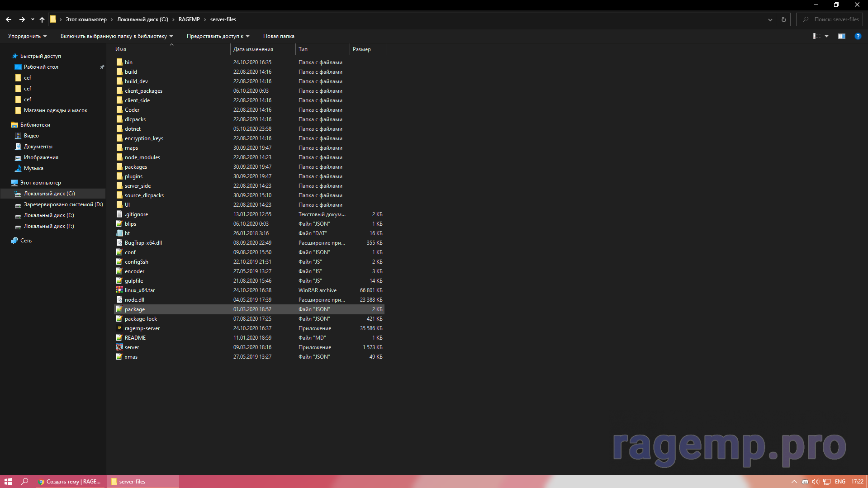This screenshot has height=488, width=868.
Task: Toggle the preview pane
Action: [841, 36]
